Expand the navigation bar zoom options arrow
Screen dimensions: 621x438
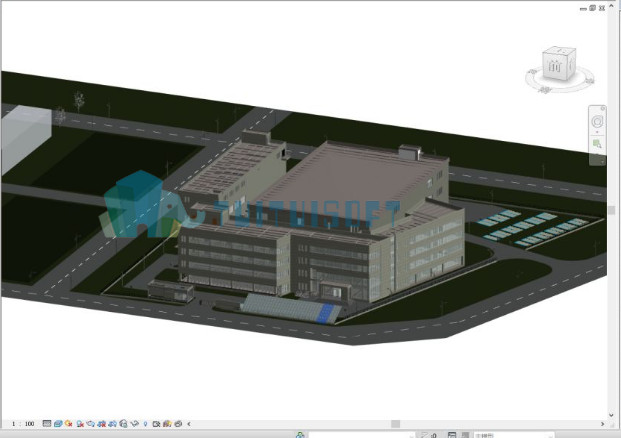[x=597, y=154]
